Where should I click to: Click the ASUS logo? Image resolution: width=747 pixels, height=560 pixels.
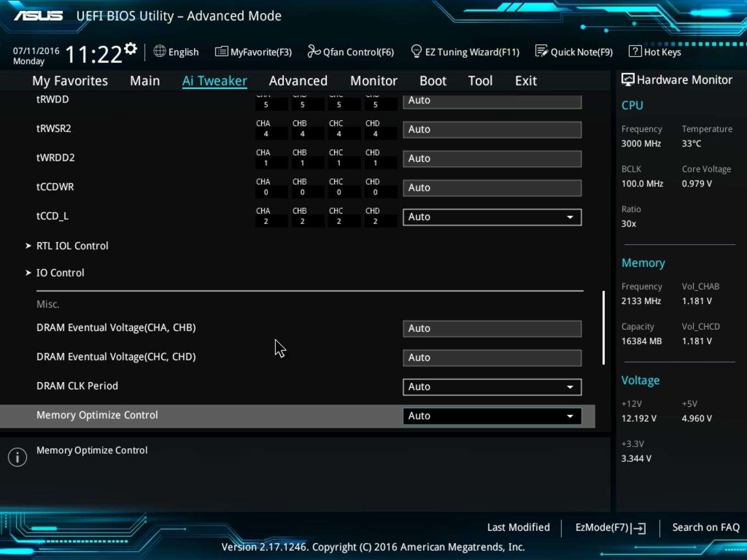pyautogui.click(x=38, y=16)
